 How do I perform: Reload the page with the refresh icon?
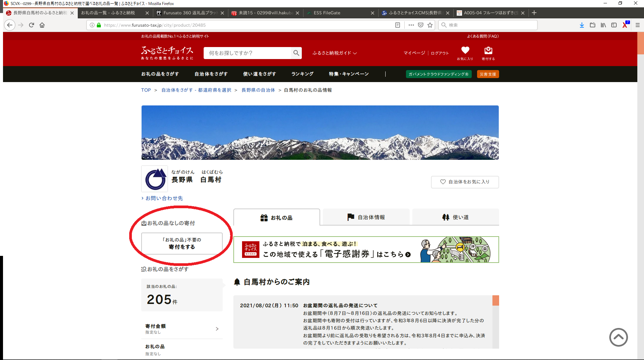coord(31,25)
